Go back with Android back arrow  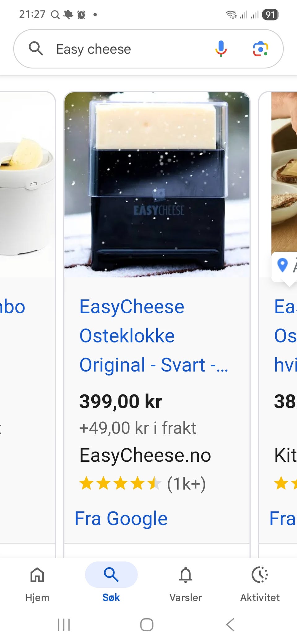(x=230, y=624)
